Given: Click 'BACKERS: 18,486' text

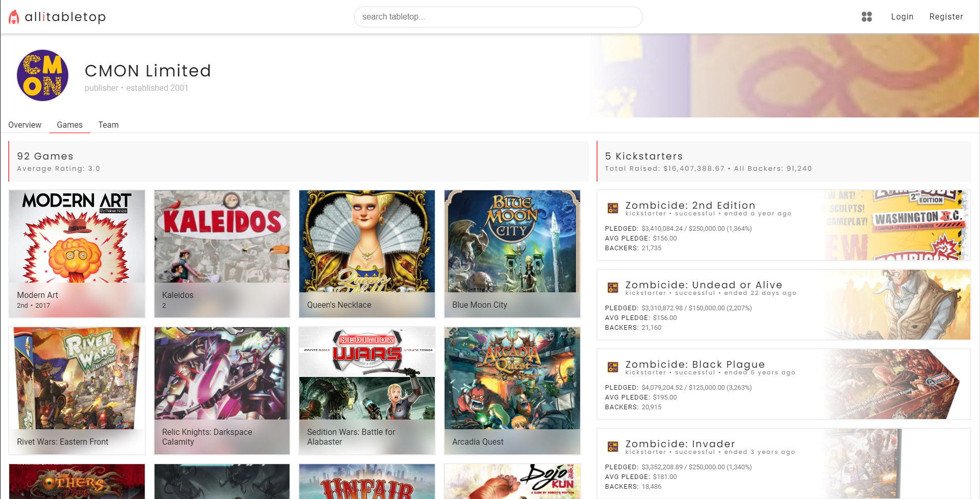Looking at the screenshot, I should (633, 486).
